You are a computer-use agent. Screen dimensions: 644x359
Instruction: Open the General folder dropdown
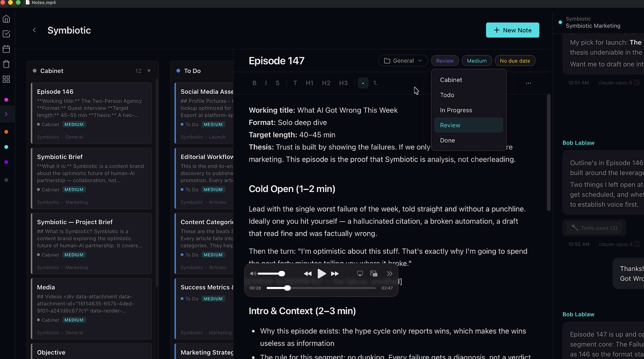pos(403,61)
